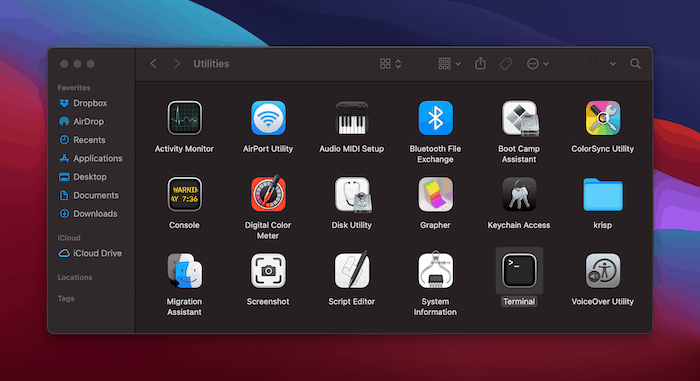Image resolution: width=700 pixels, height=381 pixels.
Task: Click the "Utilities" window title
Action: [211, 64]
